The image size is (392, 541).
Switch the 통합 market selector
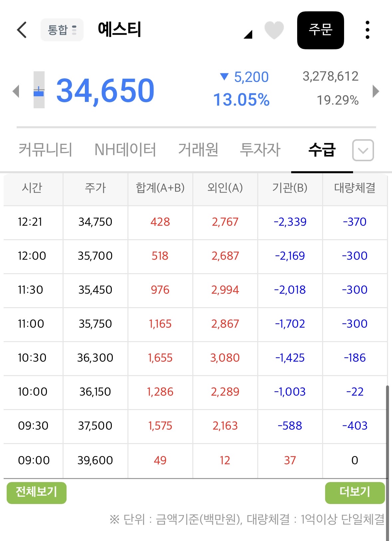pyautogui.click(x=62, y=30)
